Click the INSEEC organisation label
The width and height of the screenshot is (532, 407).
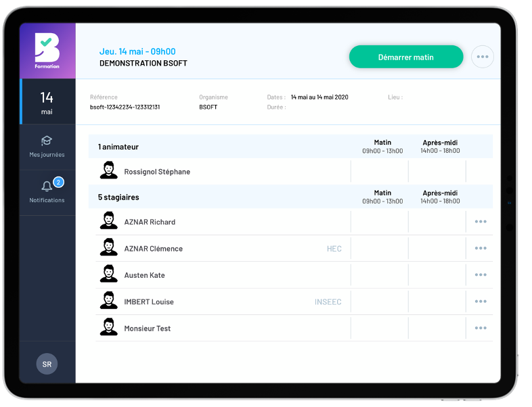[x=328, y=302]
